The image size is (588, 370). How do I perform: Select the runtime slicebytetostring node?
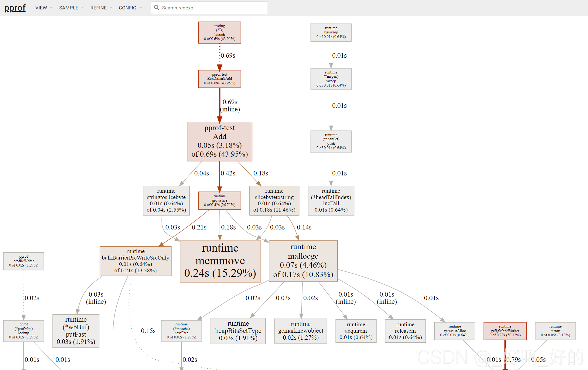[x=274, y=201]
